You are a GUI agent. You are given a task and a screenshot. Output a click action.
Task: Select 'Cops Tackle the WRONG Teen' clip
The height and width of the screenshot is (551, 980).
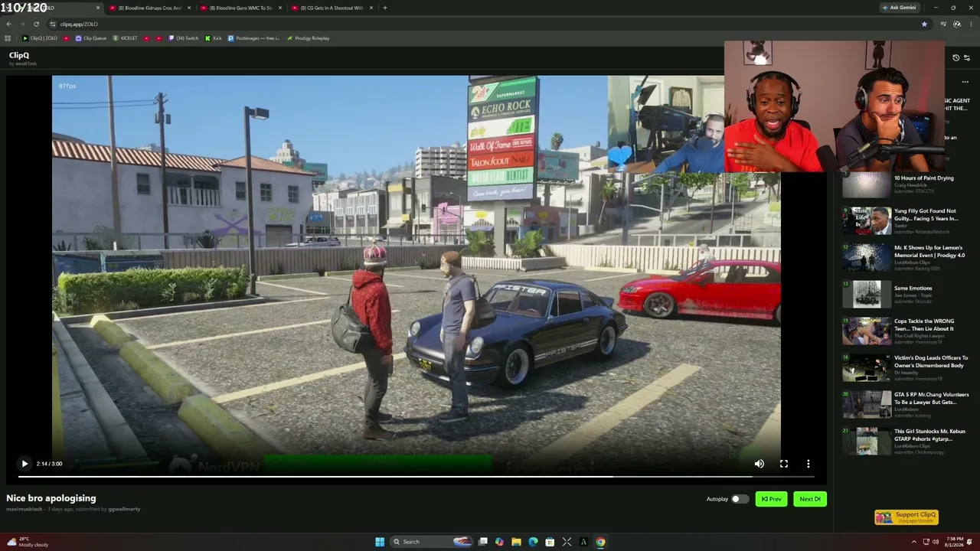coord(923,324)
